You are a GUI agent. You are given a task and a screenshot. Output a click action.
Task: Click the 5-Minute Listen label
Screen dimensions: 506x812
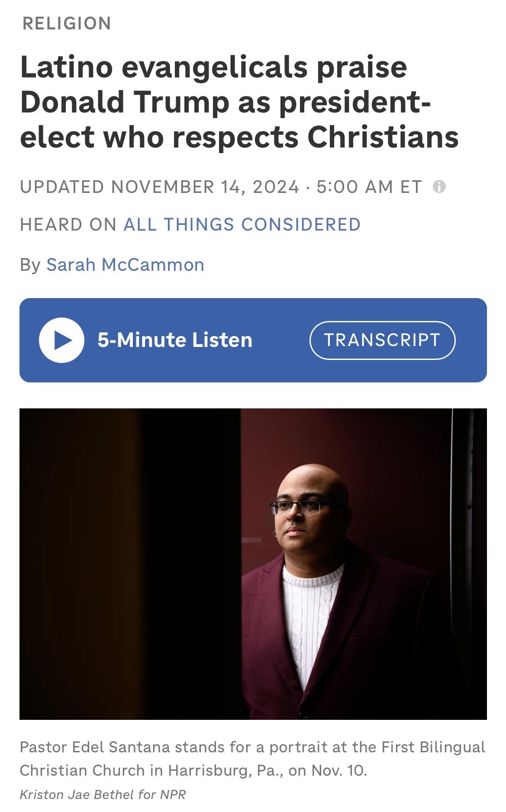175,340
